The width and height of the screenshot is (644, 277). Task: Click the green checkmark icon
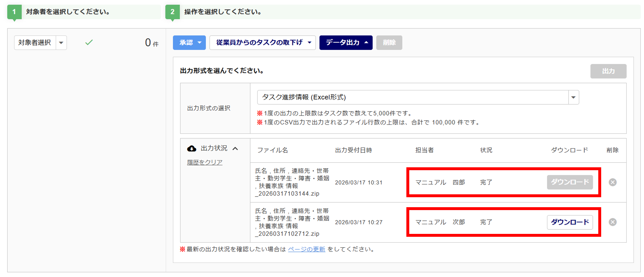[89, 42]
